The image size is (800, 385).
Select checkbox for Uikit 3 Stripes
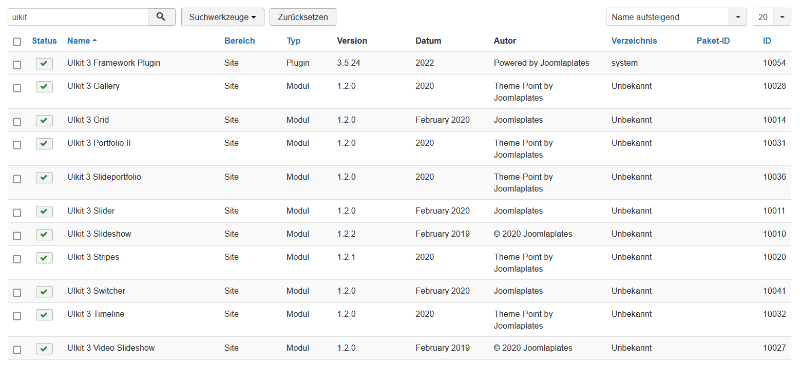pos(17,259)
